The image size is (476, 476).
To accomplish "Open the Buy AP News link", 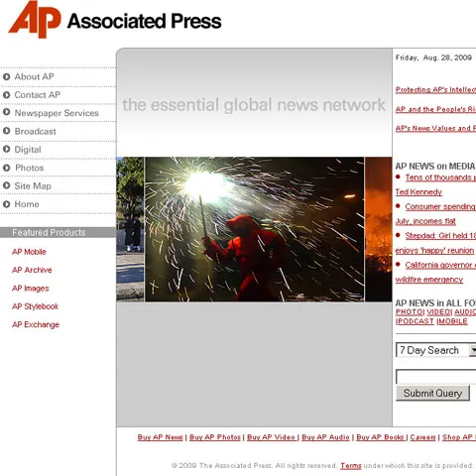I will (x=161, y=437).
